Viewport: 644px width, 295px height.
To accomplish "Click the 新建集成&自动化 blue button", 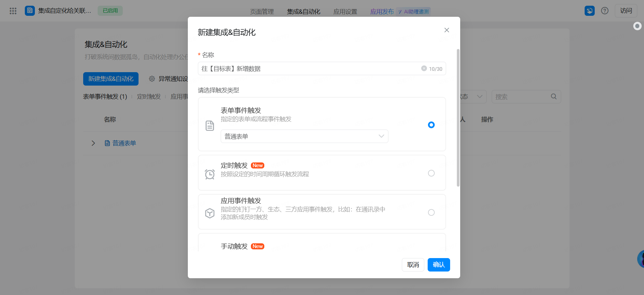I will click(111, 79).
